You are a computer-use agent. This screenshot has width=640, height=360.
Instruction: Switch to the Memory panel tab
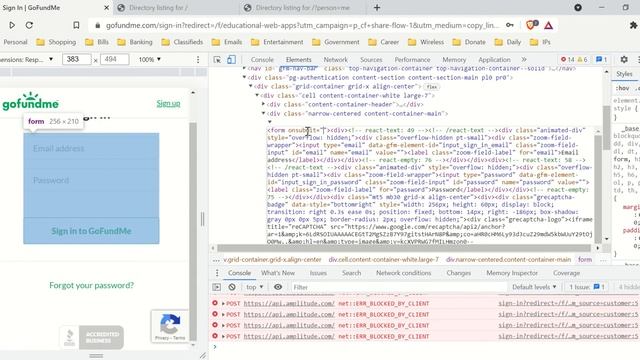click(454, 60)
